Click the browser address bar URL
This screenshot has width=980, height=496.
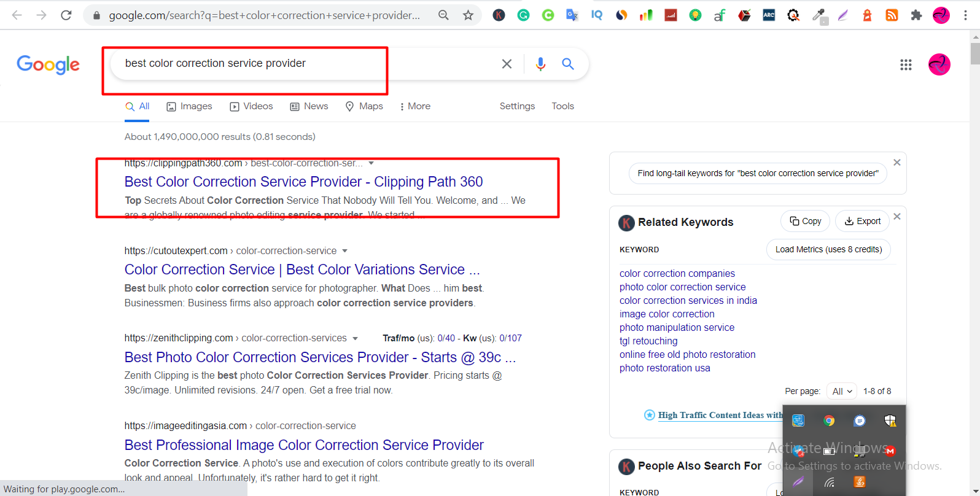pyautogui.click(x=265, y=15)
